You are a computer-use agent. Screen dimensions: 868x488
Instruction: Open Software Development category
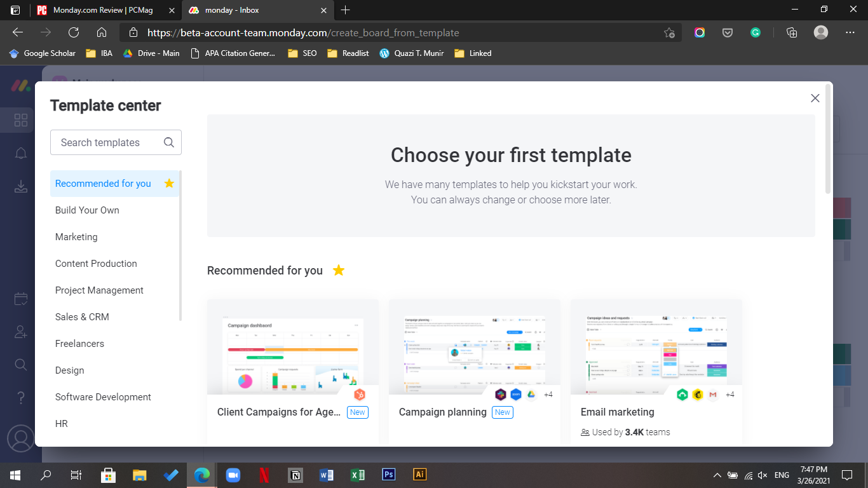pyautogui.click(x=103, y=397)
